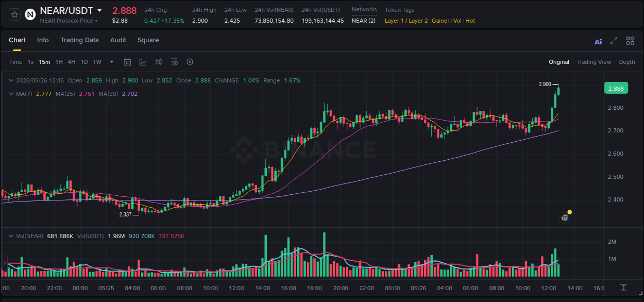Viewport: 644px width, 302px height.
Task: Collapse the MA indicator row chevron
Action: click(11, 94)
